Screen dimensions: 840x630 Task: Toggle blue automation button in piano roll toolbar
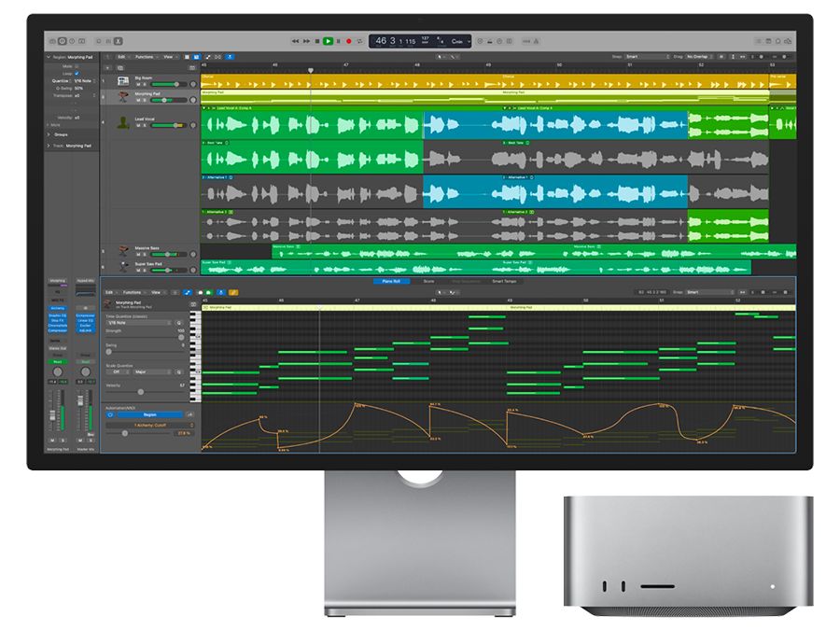(x=187, y=292)
